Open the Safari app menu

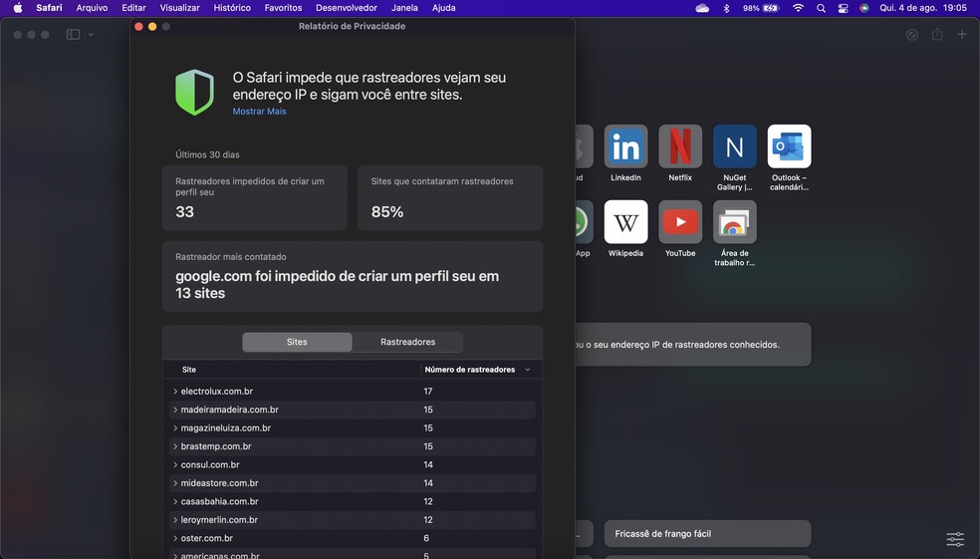pyautogui.click(x=49, y=8)
